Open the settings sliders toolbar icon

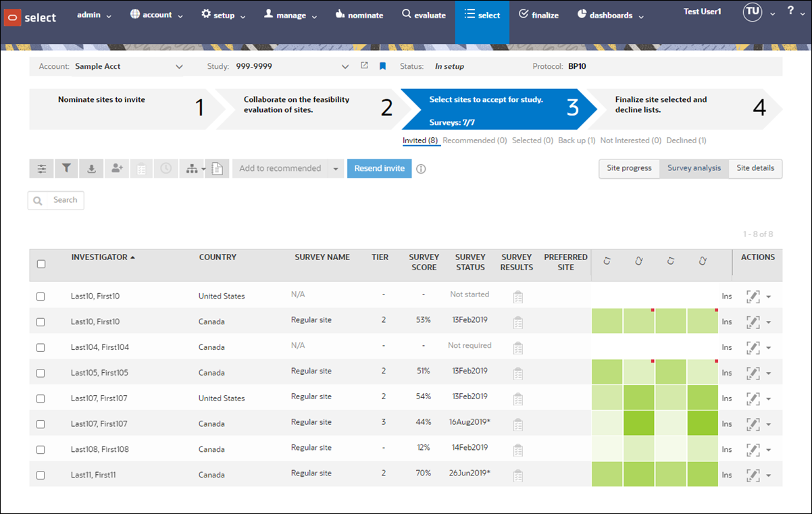pos(41,169)
